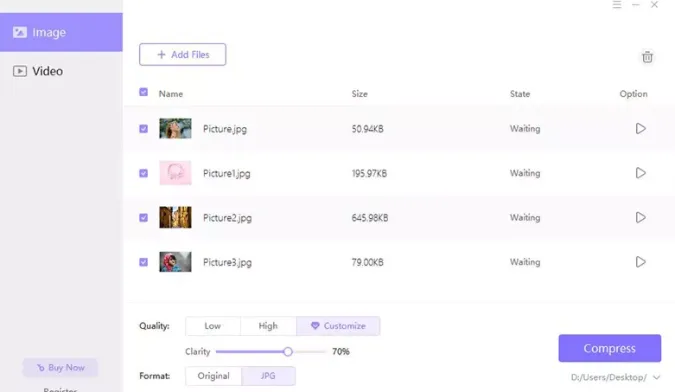Image resolution: width=675 pixels, height=392 pixels.
Task: Set format to Original
Action: click(214, 376)
